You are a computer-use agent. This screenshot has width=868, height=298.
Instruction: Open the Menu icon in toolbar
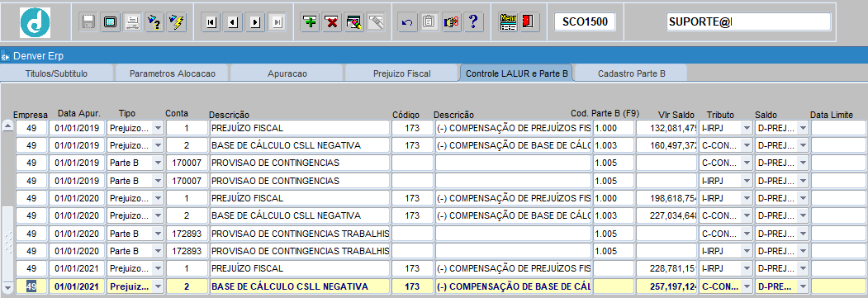point(508,22)
